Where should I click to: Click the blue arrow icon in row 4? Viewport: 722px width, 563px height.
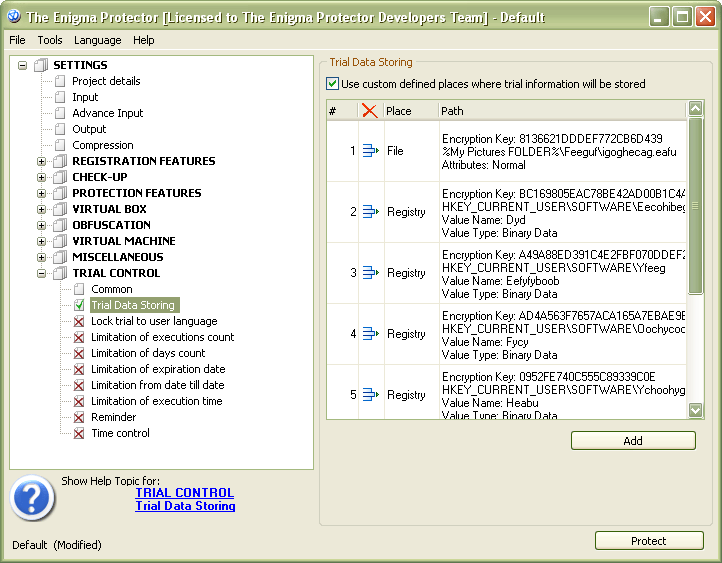click(371, 333)
